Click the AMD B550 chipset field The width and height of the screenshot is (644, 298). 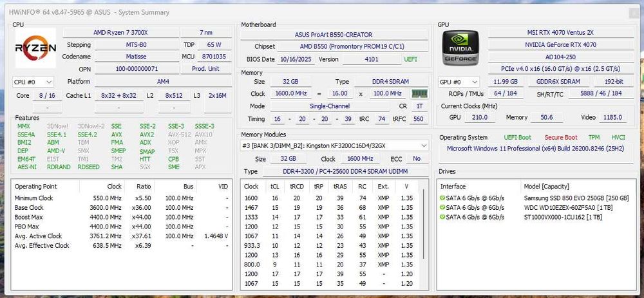[x=352, y=47]
